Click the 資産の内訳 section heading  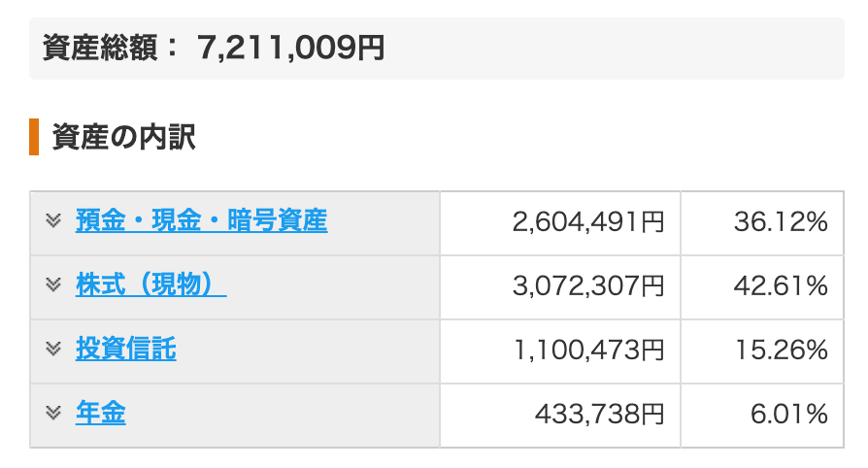(x=124, y=137)
